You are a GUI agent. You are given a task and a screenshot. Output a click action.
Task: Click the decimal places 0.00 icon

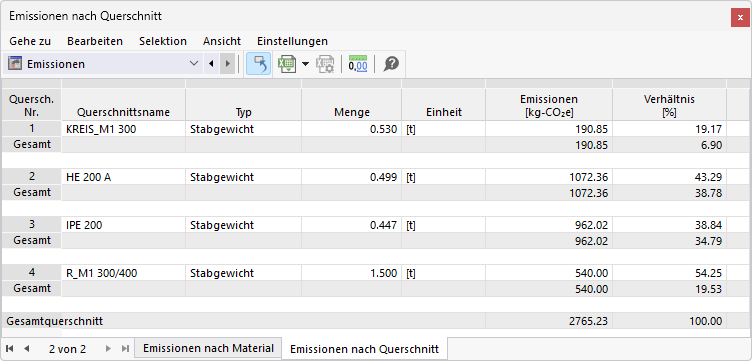tap(358, 64)
